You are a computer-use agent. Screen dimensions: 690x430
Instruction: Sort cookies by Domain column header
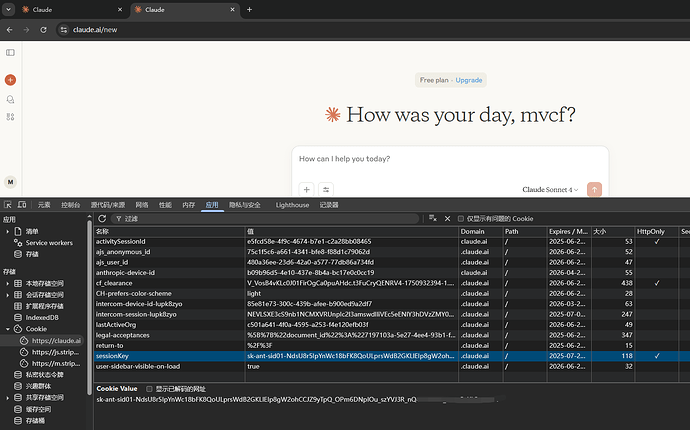point(481,232)
